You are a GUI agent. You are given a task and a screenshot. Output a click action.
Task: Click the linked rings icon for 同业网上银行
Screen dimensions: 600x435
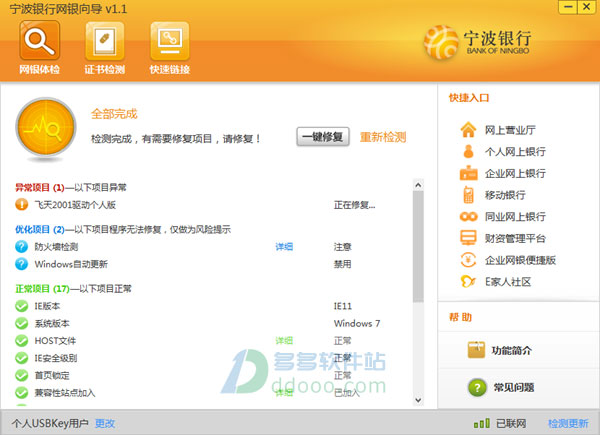tap(468, 217)
